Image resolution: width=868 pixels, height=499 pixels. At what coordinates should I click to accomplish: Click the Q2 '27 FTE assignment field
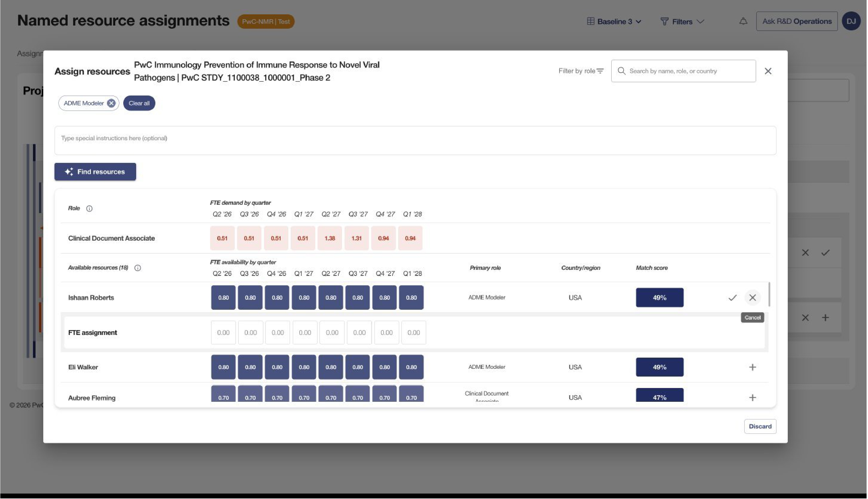click(332, 333)
